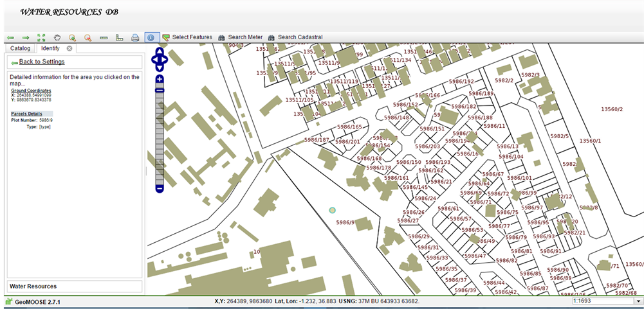The width and height of the screenshot is (644, 309).
Task: Print the current map view
Action: [135, 38]
